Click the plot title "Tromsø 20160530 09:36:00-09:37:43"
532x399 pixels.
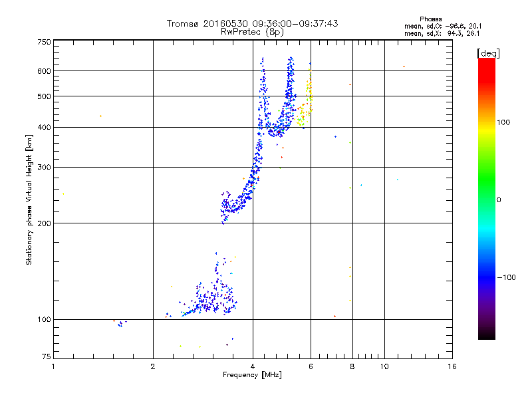coord(252,23)
